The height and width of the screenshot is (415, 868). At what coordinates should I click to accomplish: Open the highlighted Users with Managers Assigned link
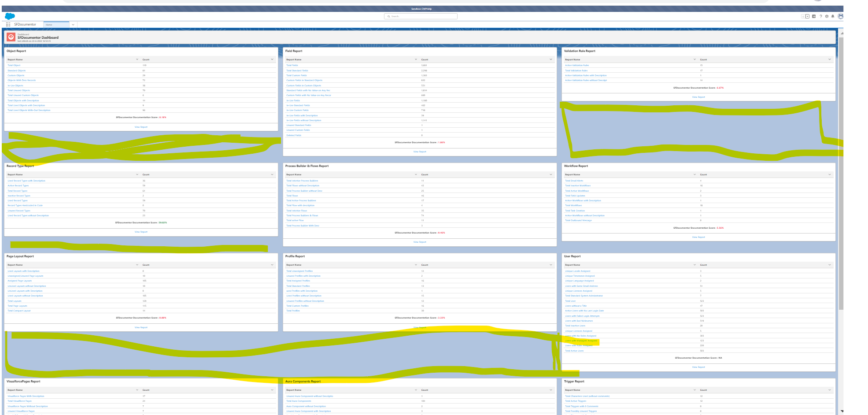click(581, 340)
